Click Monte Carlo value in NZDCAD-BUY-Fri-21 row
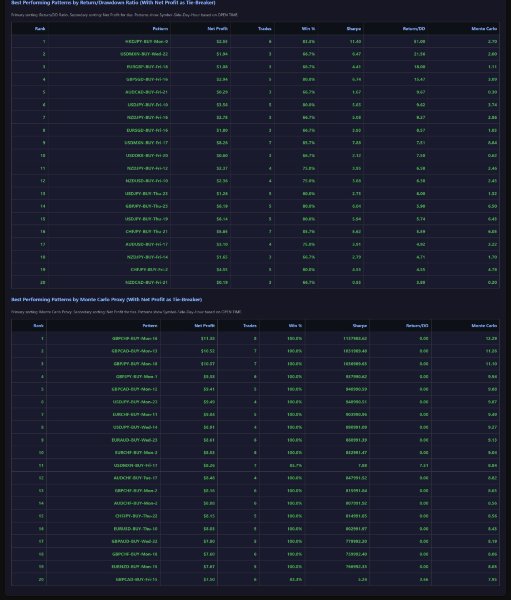This screenshot has height=600, width=511. 493,283
